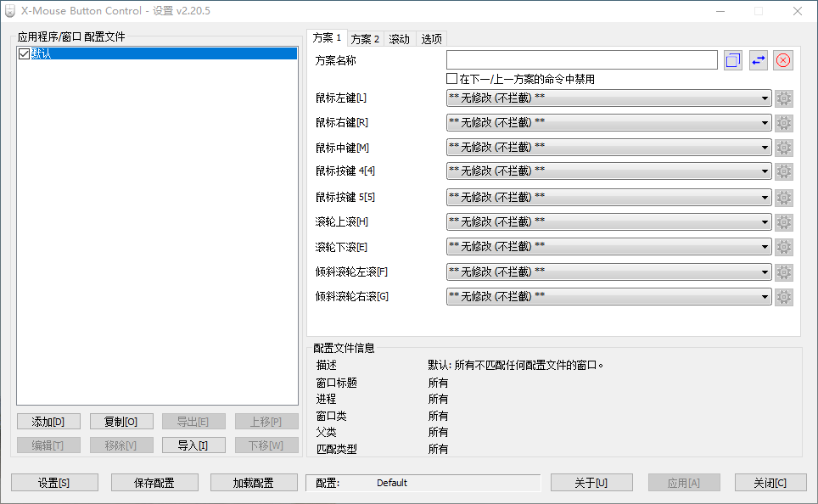Open settings gear for 鼠标左键
Viewport: 818px width, 504px height.
tap(783, 98)
